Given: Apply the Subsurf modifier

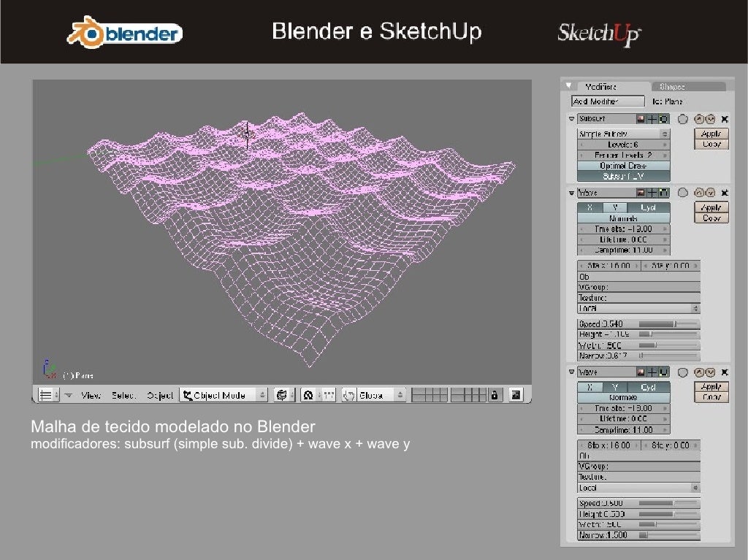Looking at the screenshot, I should [x=711, y=134].
